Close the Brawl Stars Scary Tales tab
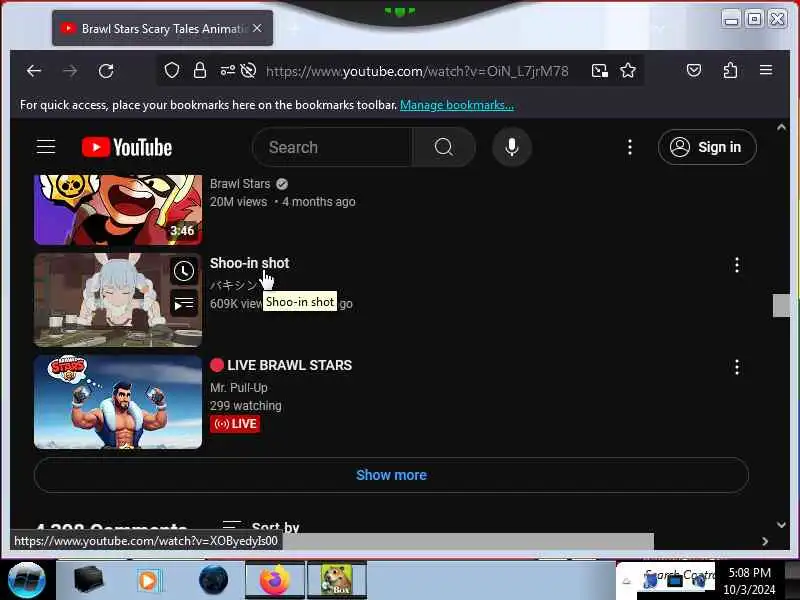 257,28
